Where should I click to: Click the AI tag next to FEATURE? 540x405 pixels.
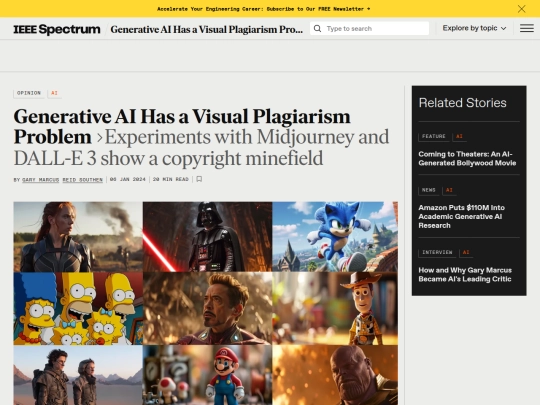pyautogui.click(x=459, y=136)
